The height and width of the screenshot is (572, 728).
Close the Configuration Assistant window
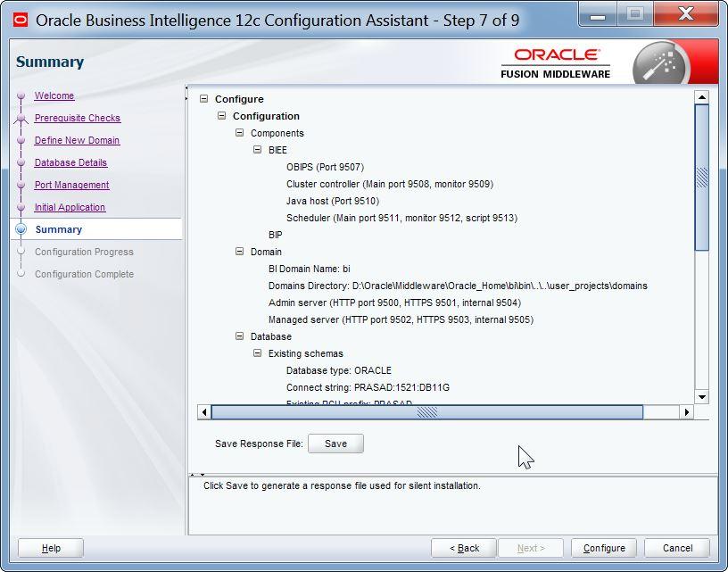(x=686, y=14)
